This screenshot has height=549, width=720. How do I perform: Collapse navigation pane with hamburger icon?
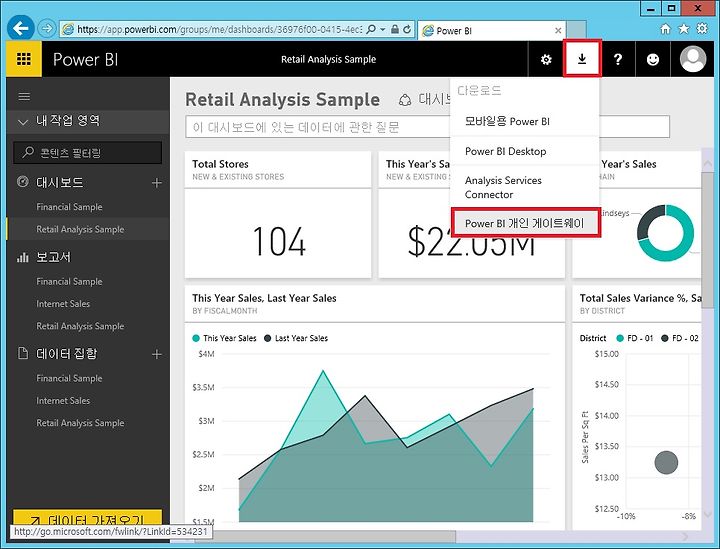[x=24, y=96]
